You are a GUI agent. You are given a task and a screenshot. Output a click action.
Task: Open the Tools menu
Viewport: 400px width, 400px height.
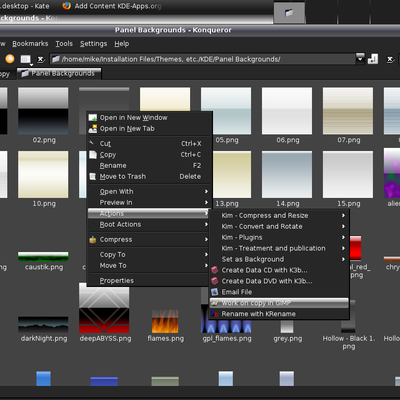64,44
